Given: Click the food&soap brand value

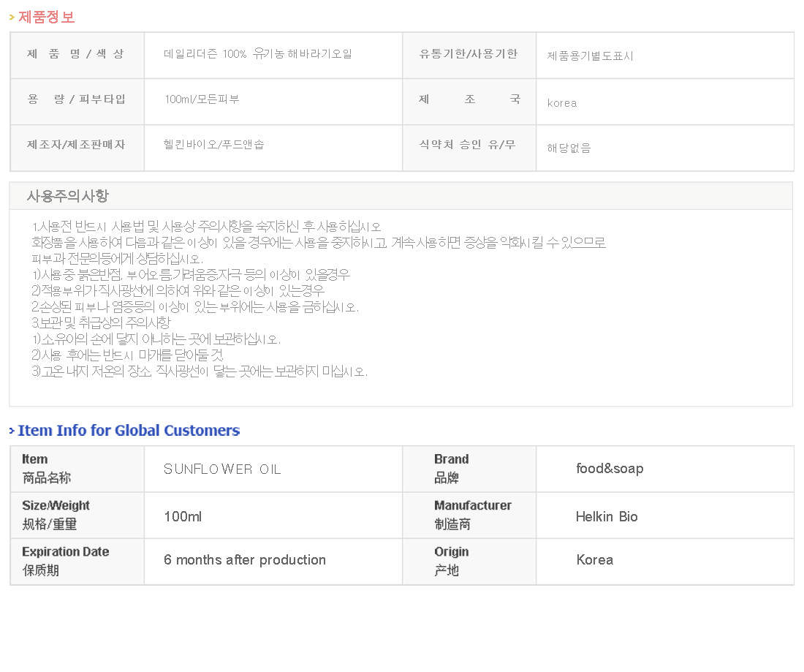Looking at the screenshot, I should (610, 469).
